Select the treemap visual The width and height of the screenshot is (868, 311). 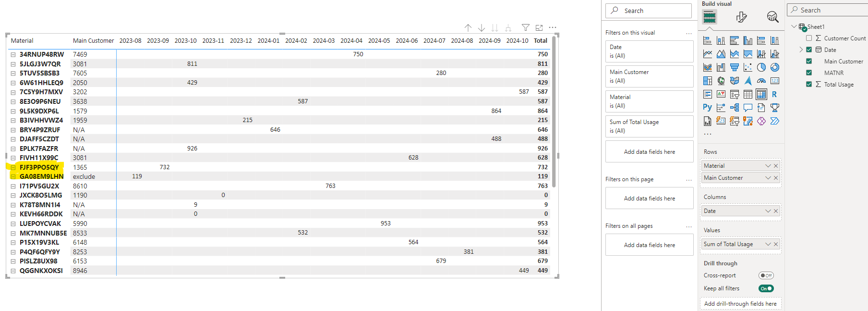click(x=707, y=81)
